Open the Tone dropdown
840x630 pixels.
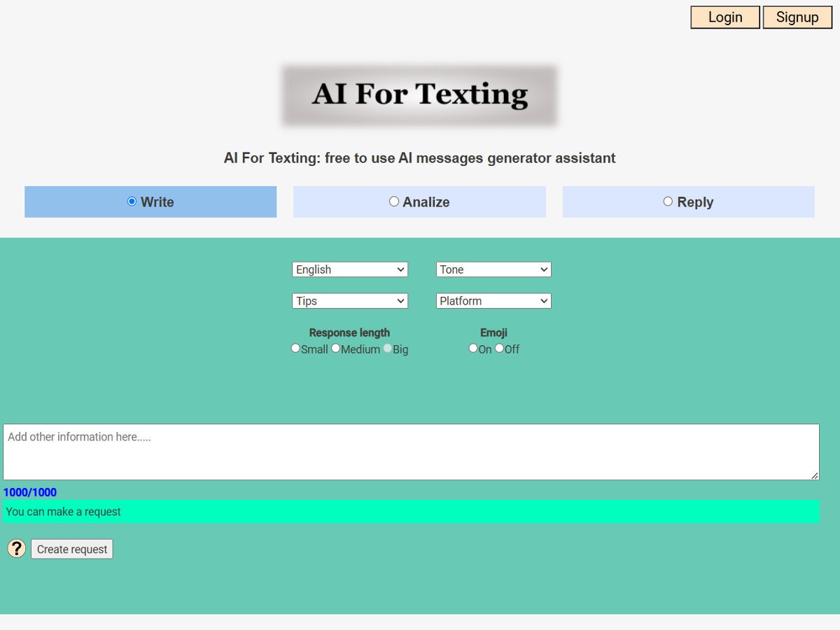click(493, 269)
